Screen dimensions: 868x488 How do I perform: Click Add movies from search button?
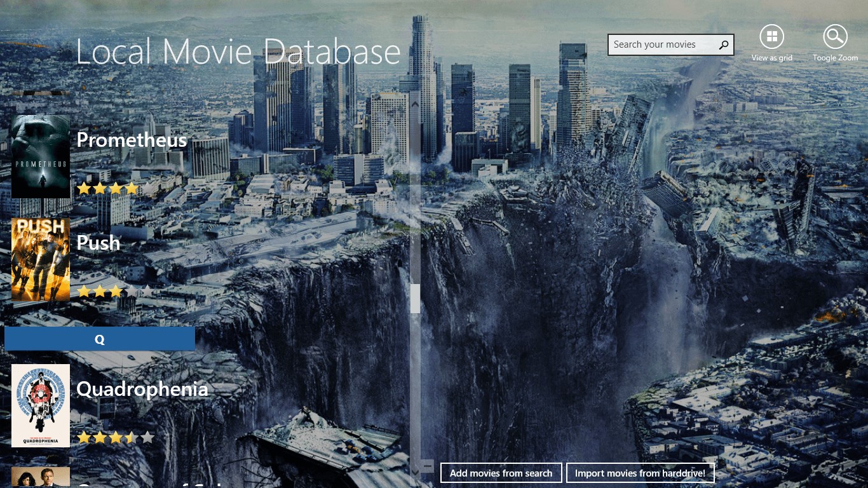[x=501, y=473]
